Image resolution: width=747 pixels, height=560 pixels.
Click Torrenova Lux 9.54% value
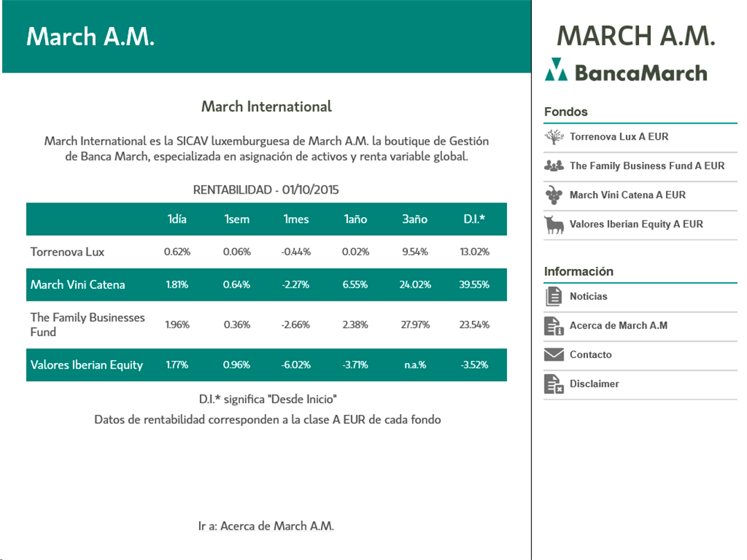pyautogui.click(x=415, y=252)
